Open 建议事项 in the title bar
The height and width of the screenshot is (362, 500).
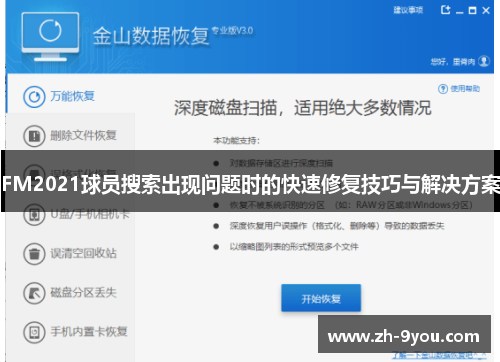[408, 10]
